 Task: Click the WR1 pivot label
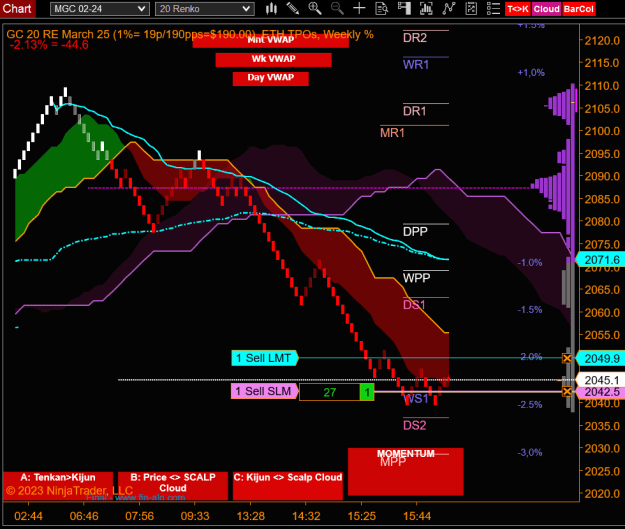click(x=416, y=65)
